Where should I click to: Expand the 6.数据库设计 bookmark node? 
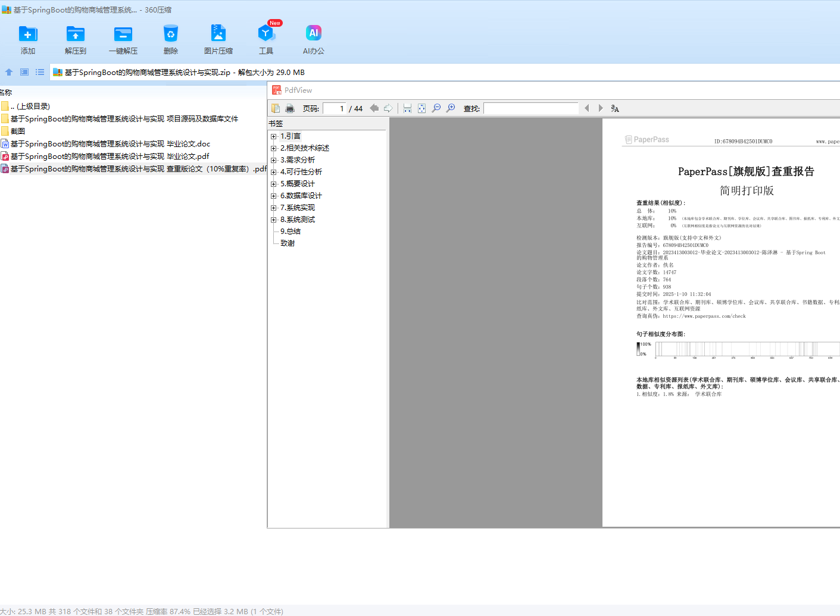click(x=274, y=196)
